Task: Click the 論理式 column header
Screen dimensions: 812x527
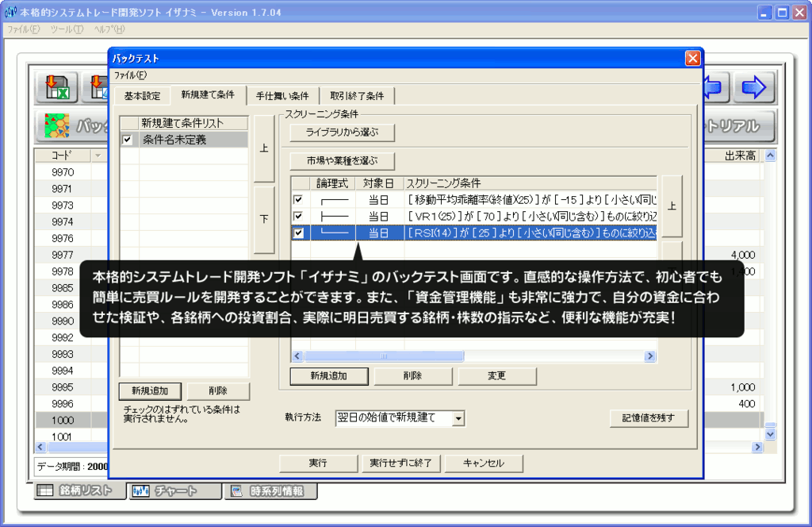Action: (332, 183)
